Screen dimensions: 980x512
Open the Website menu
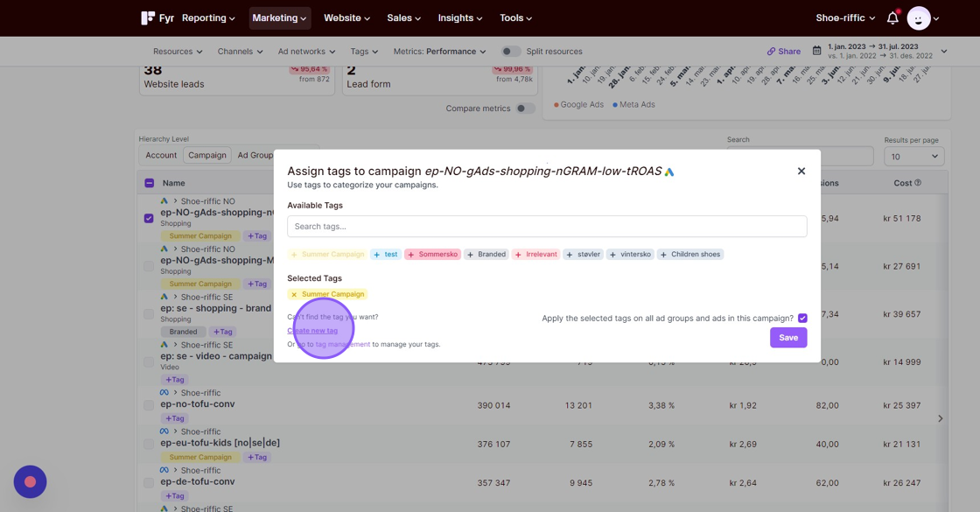tap(346, 18)
